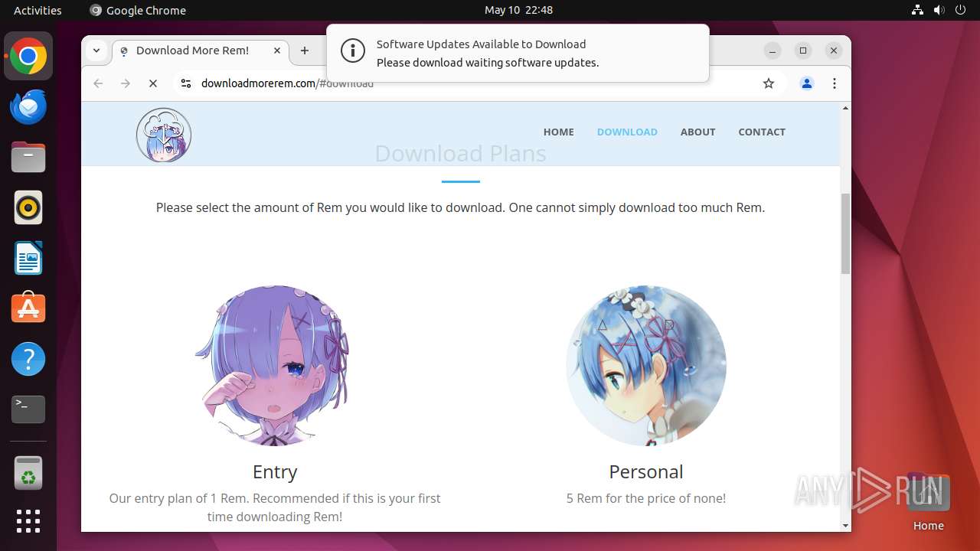Open Chrome tab search dropdown
980x551 pixels.
96,51
